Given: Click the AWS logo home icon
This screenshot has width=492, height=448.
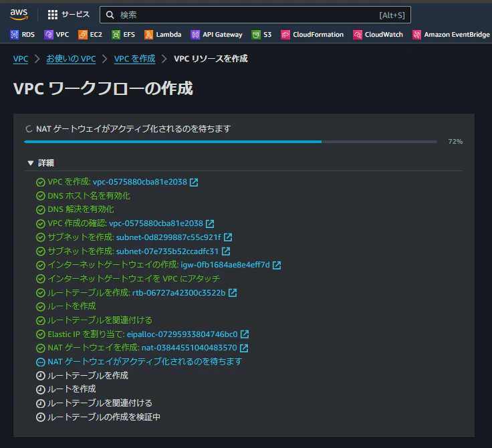Looking at the screenshot, I should (19, 15).
